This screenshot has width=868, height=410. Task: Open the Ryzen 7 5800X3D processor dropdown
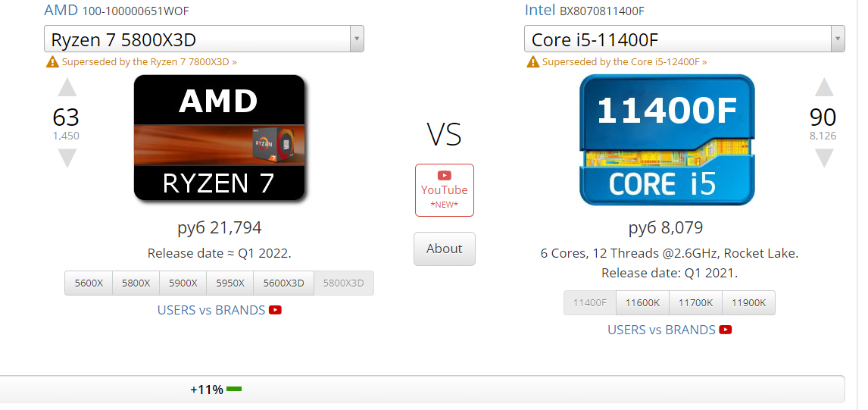click(x=204, y=39)
